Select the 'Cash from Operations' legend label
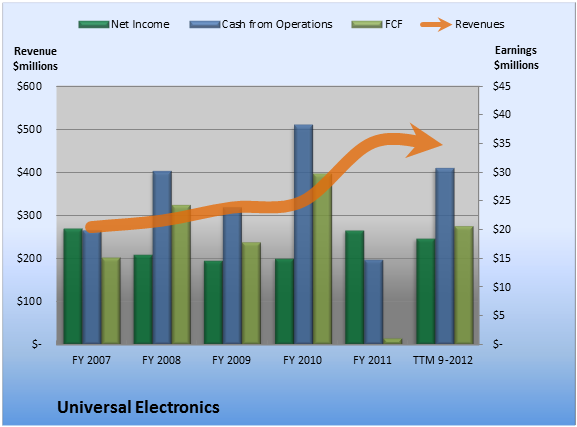Viewport: 577px width, 427px height. click(x=277, y=24)
